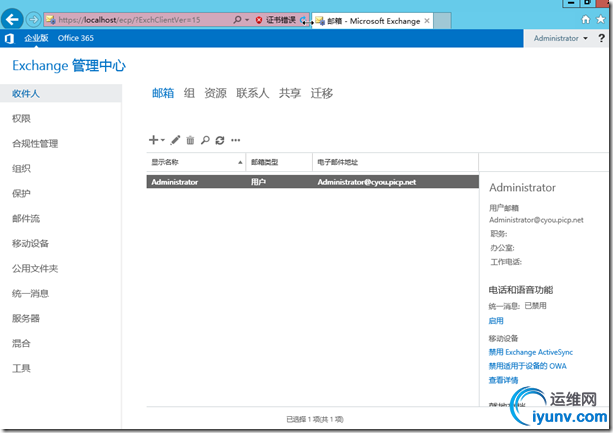Add a new mailbox with plus icon
Viewport: 613px width, 433px height.
[154, 140]
